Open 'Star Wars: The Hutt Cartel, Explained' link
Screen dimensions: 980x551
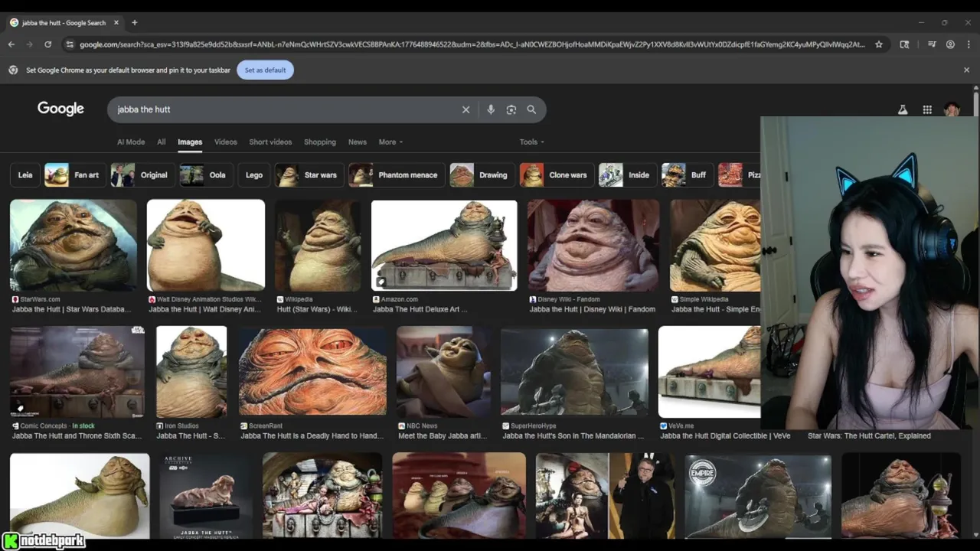tap(869, 435)
